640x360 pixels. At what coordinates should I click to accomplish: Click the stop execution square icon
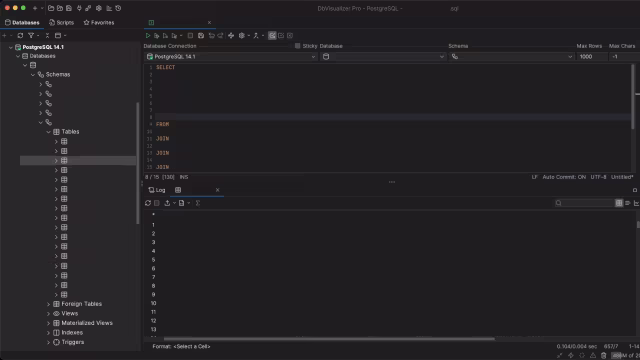190,36
